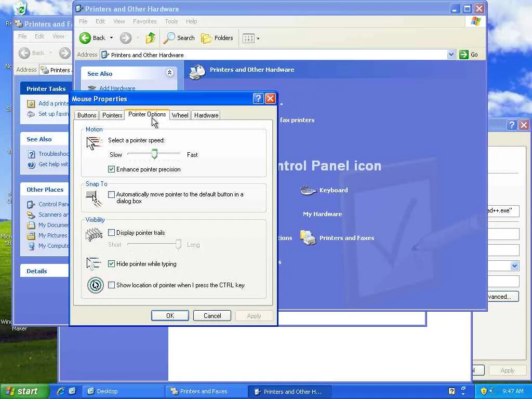Enable Display pointer trails

pos(111,232)
